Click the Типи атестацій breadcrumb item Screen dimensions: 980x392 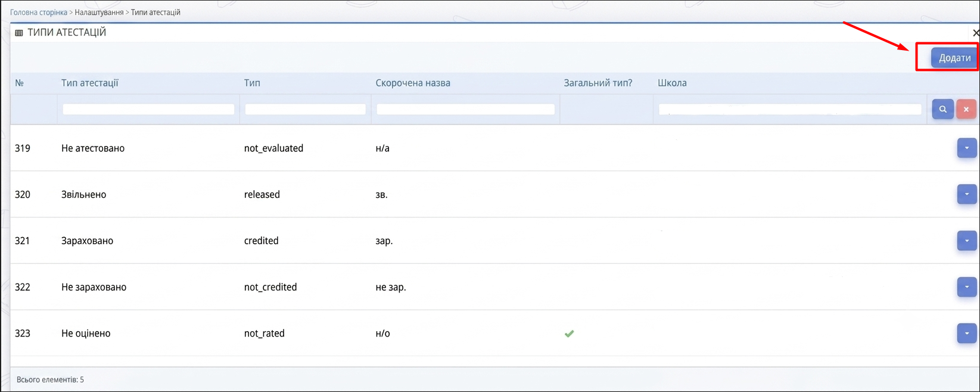coord(155,12)
